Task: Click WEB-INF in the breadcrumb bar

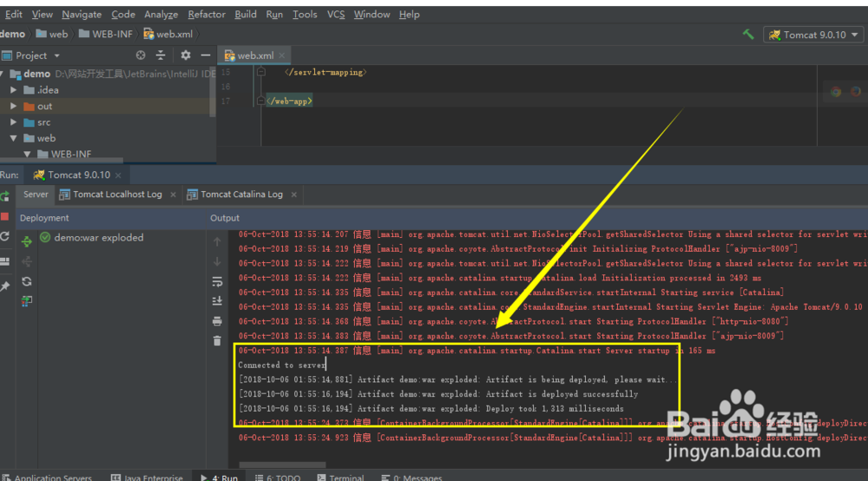Action: point(106,35)
